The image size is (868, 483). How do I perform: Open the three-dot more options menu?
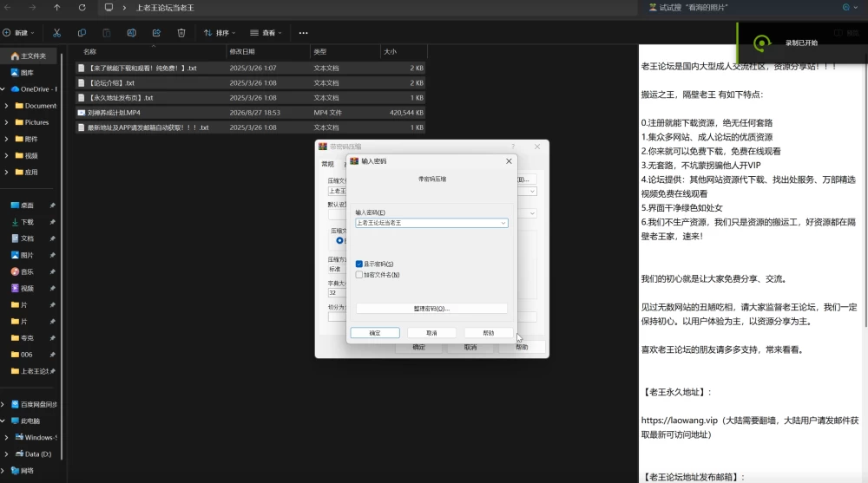click(303, 33)
